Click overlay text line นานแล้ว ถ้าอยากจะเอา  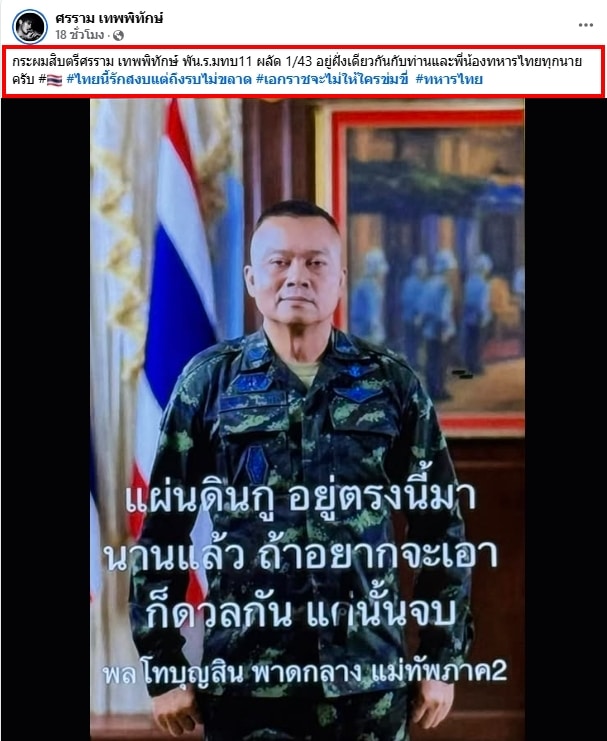[301, 554]
